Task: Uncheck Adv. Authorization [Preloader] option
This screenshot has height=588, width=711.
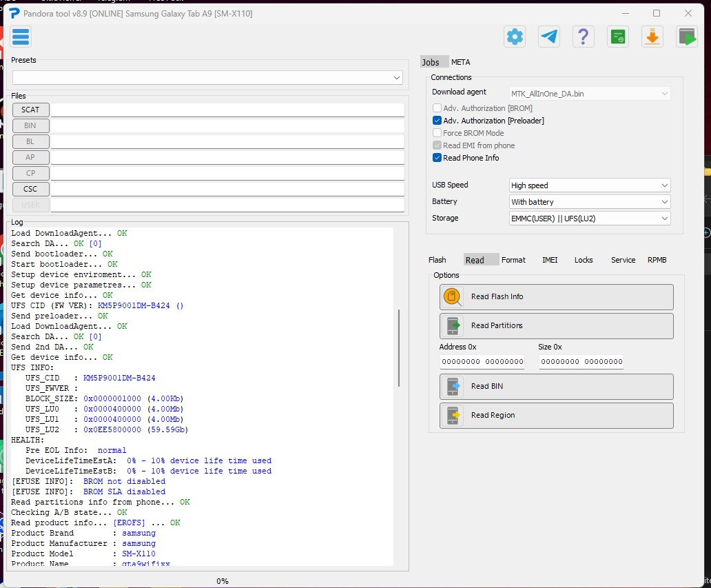Action: coord(437,121)
